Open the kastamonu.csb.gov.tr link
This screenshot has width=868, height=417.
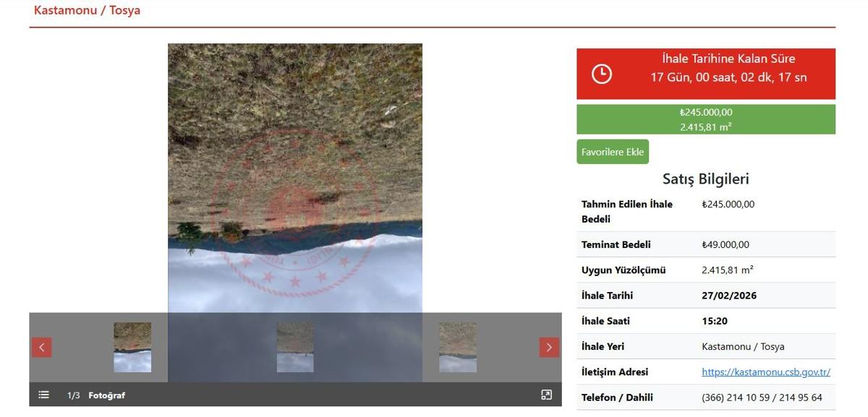coord(766,372)
